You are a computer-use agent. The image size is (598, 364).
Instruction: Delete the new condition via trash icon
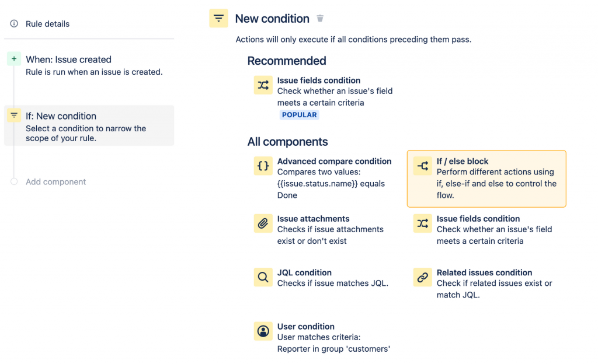320,19
